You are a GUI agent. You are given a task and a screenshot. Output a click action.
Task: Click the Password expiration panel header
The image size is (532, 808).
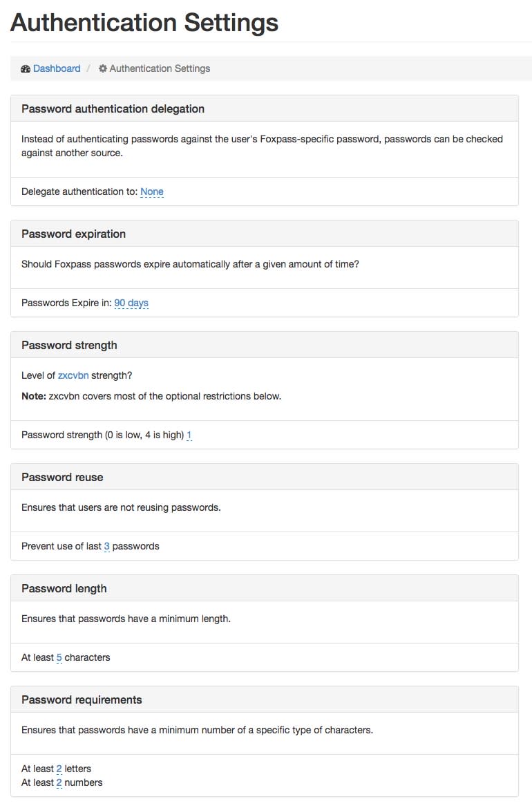coord(75,234)
